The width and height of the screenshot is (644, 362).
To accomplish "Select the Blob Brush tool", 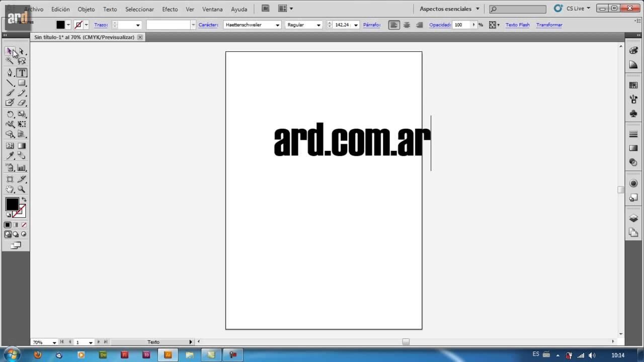I will click(10, 103).
